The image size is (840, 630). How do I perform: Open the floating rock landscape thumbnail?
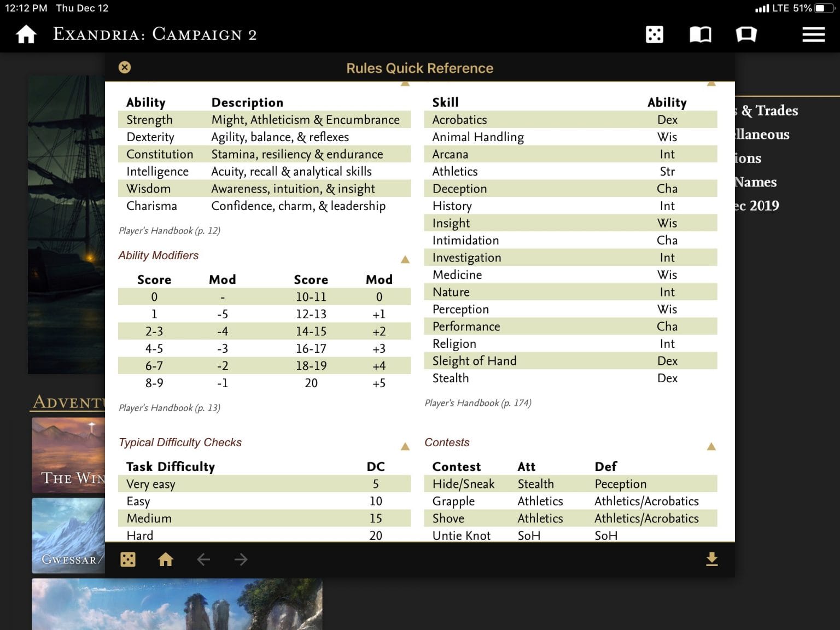[x=177, y=604]
